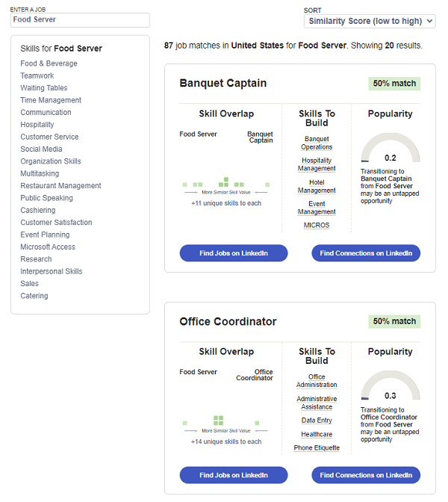Select Communication in the skills list

[46, 112]
